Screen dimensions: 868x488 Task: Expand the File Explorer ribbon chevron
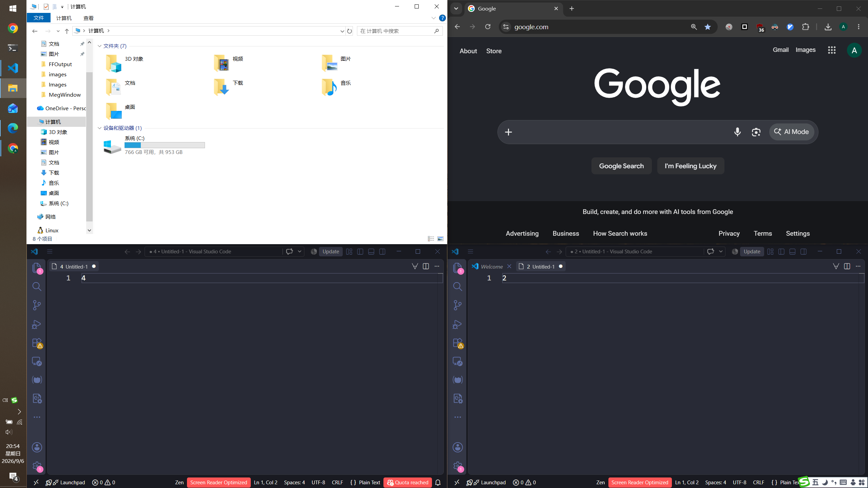pyautogui.click(x=433, y=18)
